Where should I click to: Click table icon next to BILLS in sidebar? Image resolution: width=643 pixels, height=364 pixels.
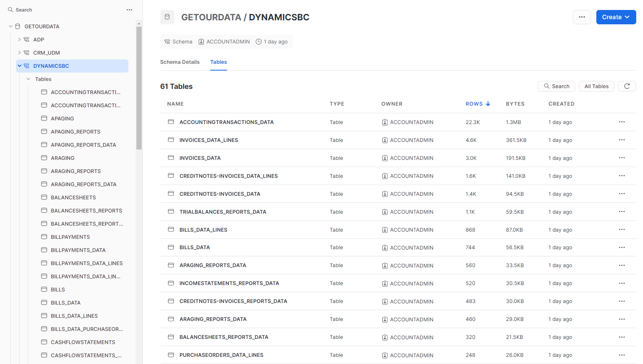click(44, 289)
